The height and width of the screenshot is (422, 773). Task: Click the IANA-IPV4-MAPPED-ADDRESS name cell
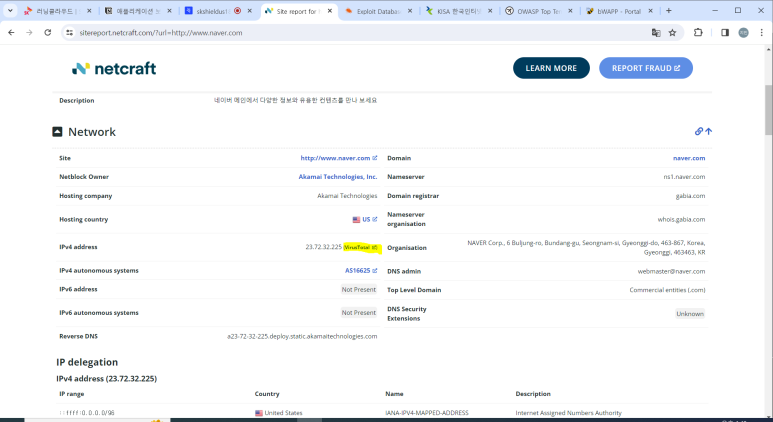click(427, 413)
